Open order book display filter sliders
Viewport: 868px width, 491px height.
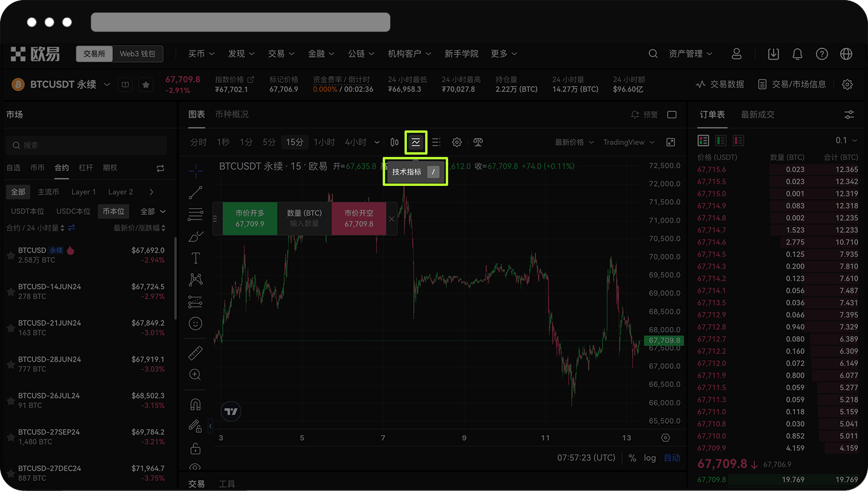click(x=849, y=114)
